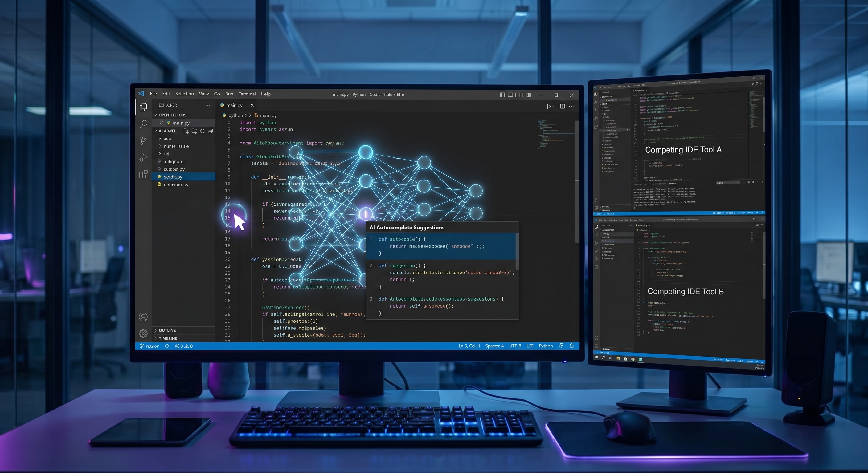Collapse all folders in explorer
Image resolution: width=868 pixels, height=473 pixels.
(x=211, y=131)
